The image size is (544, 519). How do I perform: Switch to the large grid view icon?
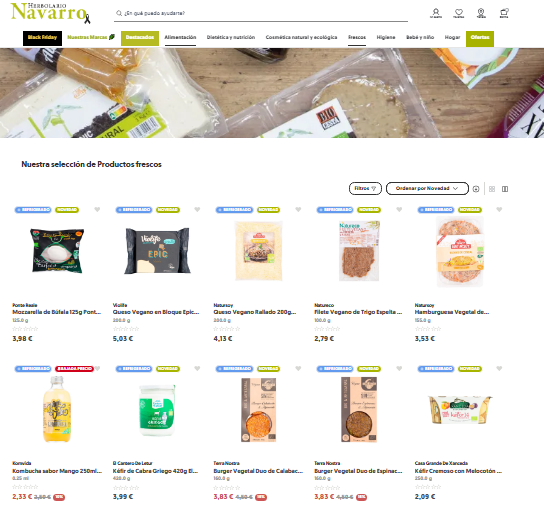(x=492, y=189)
